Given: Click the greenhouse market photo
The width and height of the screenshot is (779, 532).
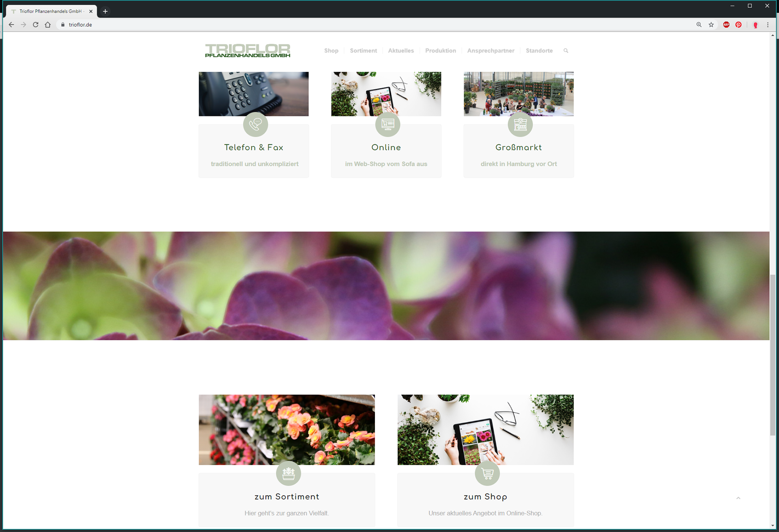Looking at the screenshot, I should coord(519,94).
